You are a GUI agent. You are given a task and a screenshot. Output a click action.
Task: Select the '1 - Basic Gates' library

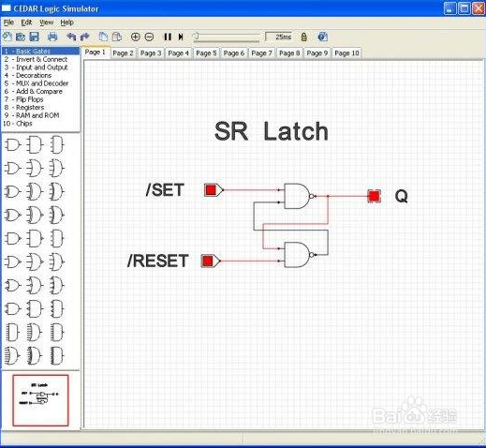(40, 51)
